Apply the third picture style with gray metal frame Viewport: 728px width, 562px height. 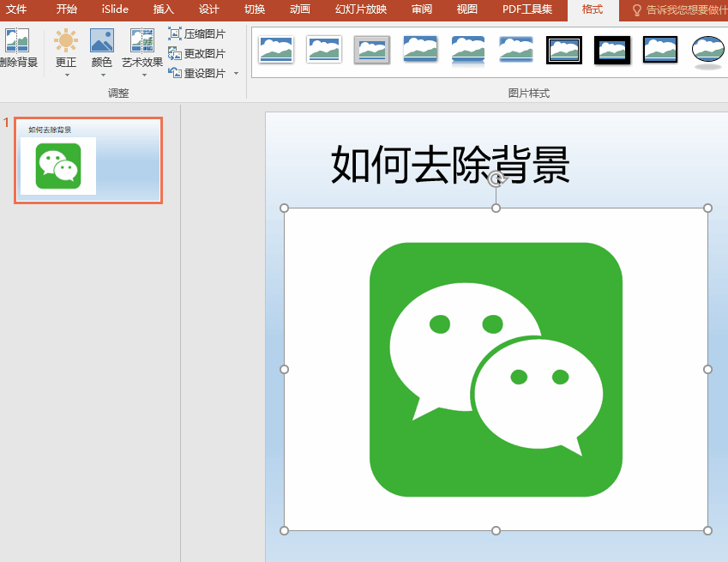tap(372, 50)
